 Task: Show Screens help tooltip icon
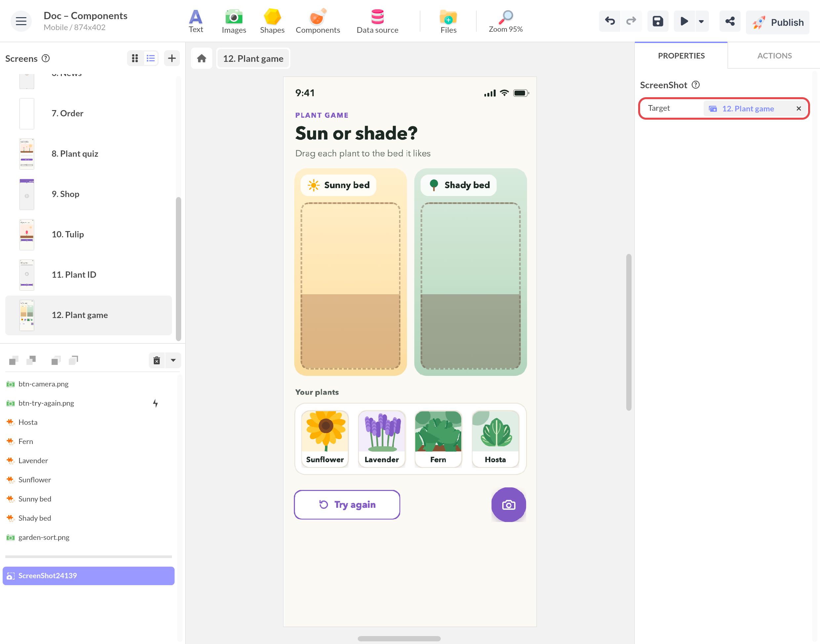tap(46, 58)
